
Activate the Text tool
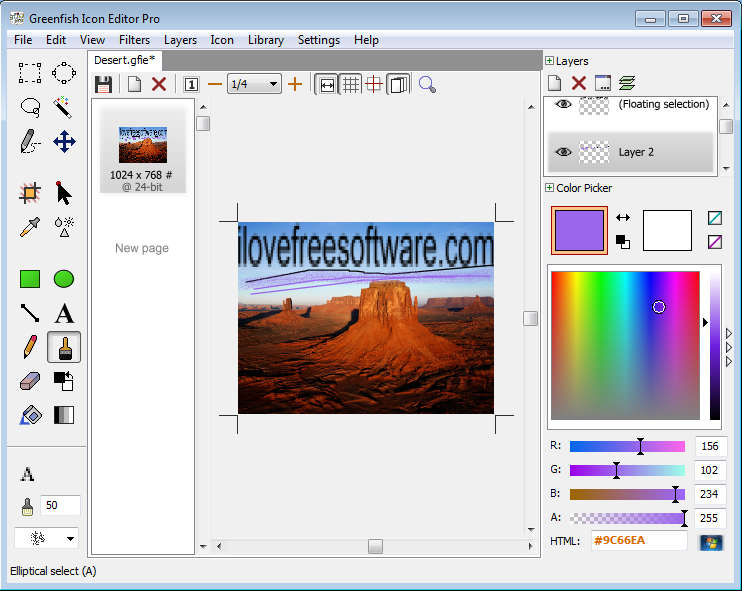64,313
